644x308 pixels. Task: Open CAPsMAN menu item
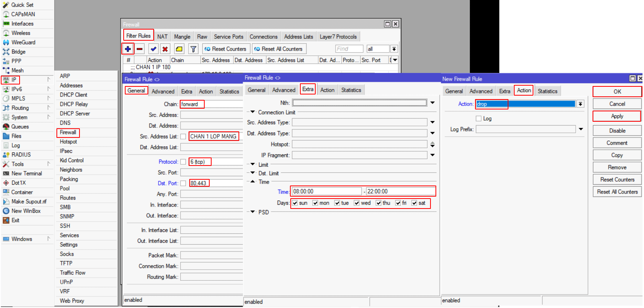[x=23, y=14]
